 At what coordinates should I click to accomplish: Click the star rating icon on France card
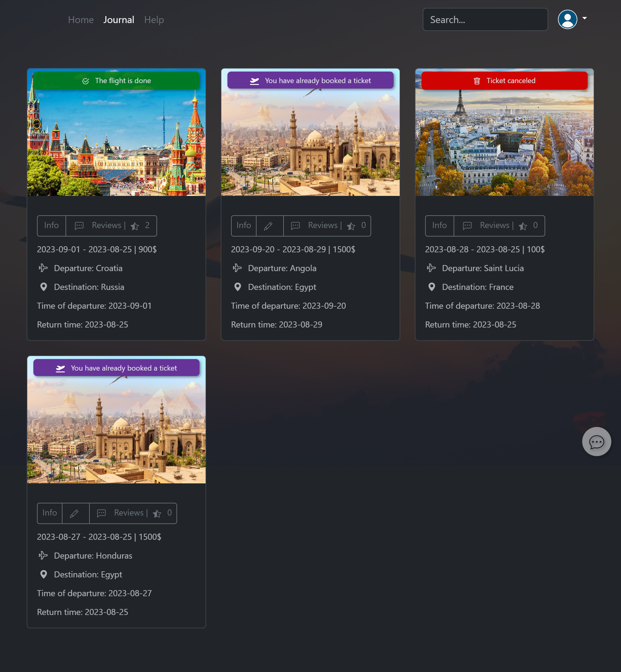(x=522, y=226)
